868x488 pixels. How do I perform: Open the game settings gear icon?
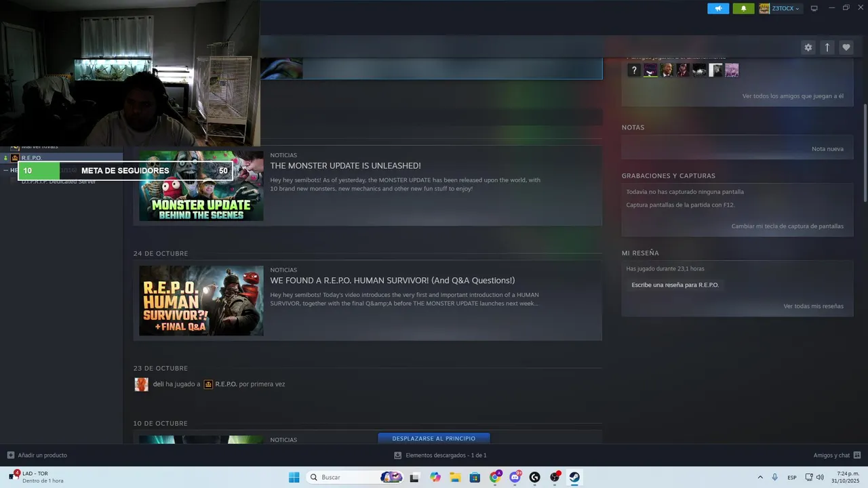(x=808, y=47)
